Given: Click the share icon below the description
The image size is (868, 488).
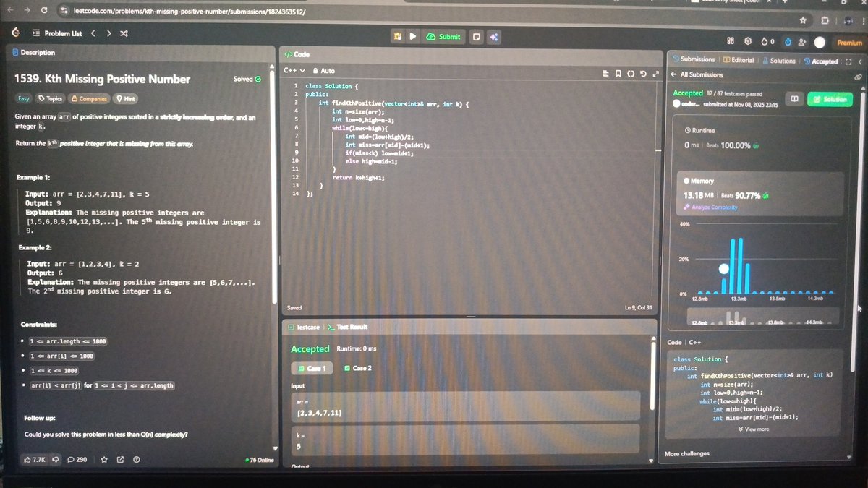Looking at the screenshot, I should pyautogui.click(x=120, y=459).
